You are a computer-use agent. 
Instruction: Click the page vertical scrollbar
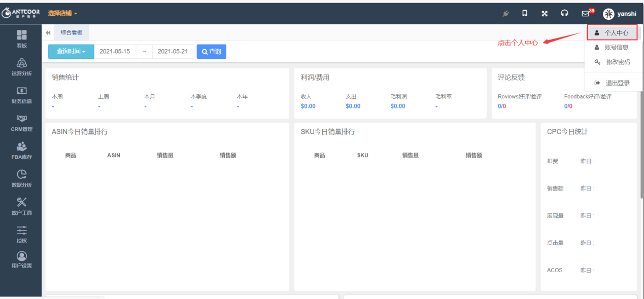pos(642,111)
